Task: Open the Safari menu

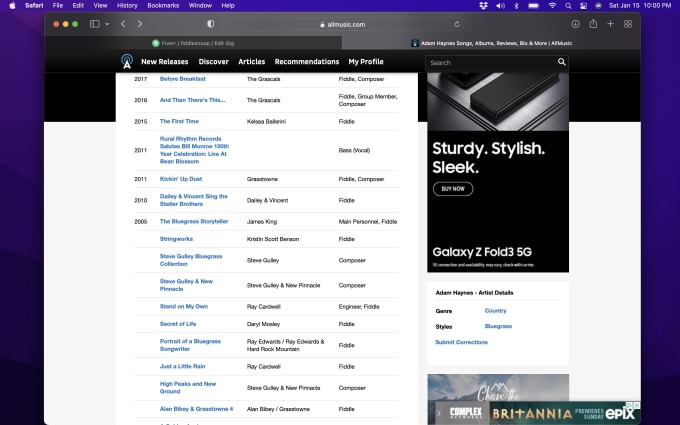Action: (x=34, y=6)
